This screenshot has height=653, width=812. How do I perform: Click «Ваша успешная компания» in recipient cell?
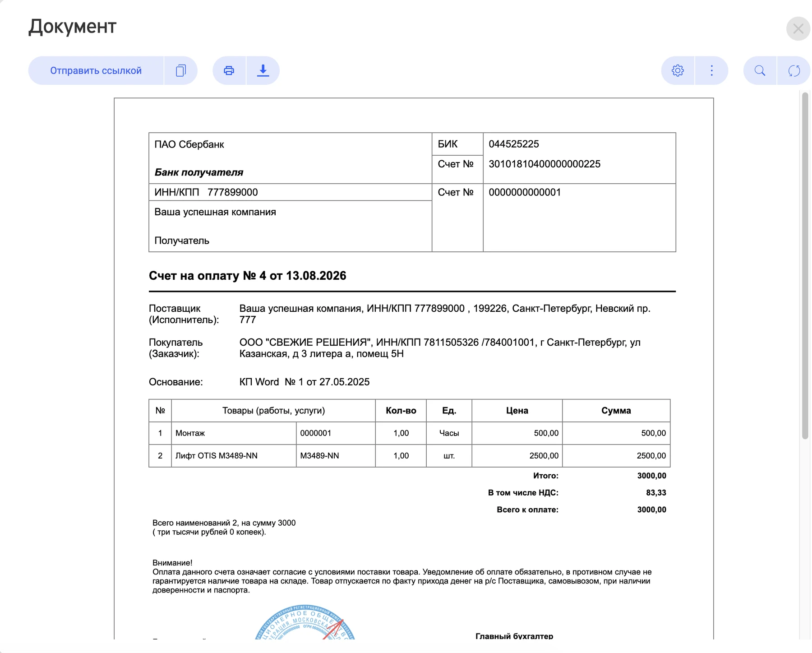215,212
